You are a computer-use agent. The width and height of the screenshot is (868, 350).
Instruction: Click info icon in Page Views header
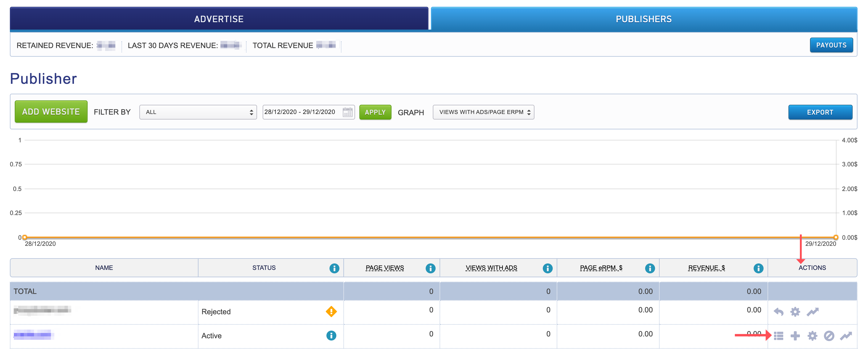[x=430, y=268]
